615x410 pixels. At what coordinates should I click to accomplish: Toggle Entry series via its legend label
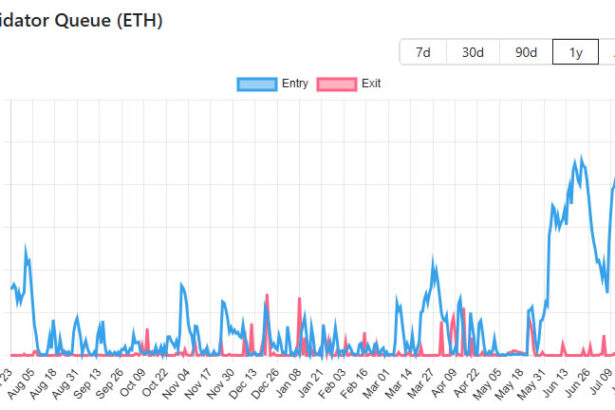pyautogui.click(x=295, y=84)
